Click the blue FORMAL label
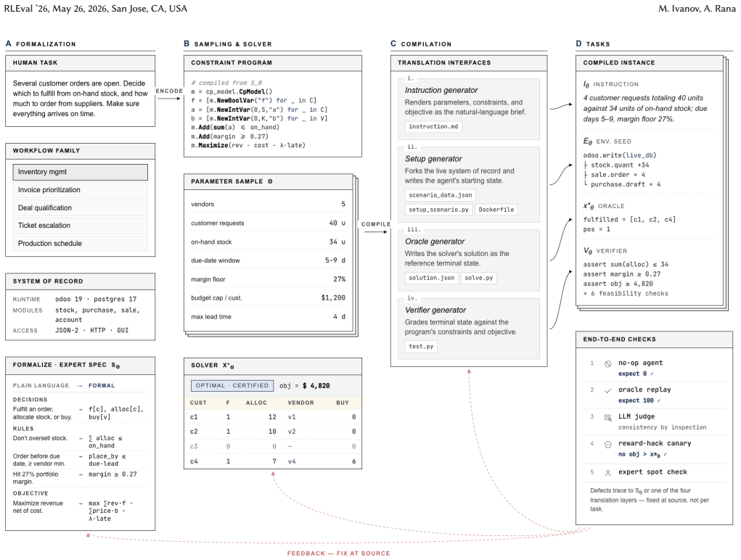This screenshot has width=741, height=560. pyautogui.click(x=102, y=386)
